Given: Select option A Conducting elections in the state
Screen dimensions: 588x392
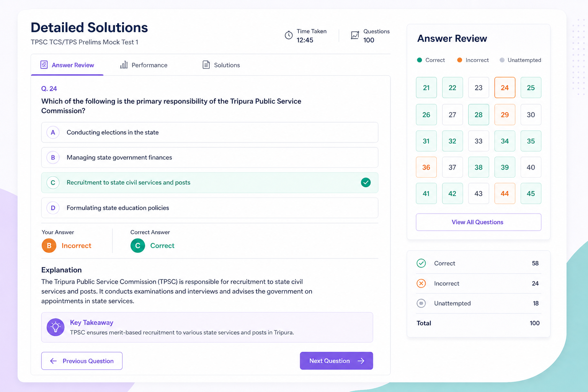Looking at the screenshot, I should (210, 132).
